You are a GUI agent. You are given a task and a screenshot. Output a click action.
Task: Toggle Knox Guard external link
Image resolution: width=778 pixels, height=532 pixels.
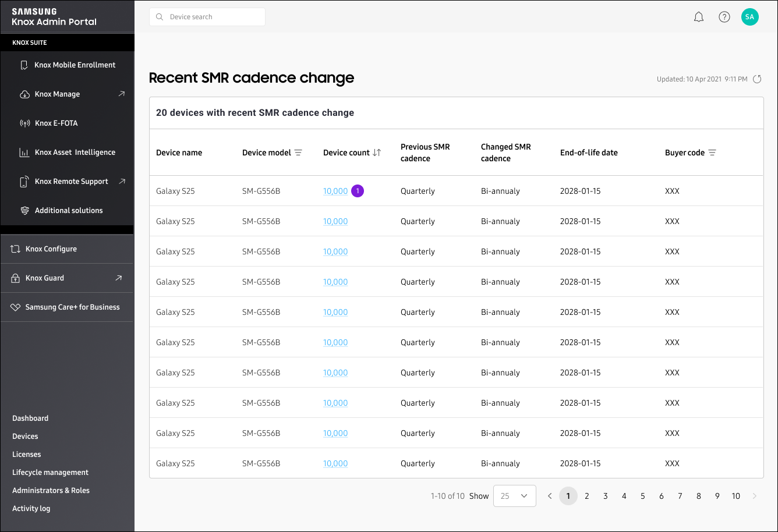122,278
